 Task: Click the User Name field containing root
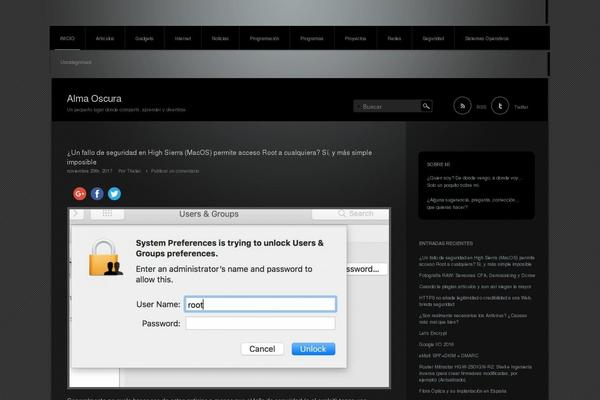260,304
